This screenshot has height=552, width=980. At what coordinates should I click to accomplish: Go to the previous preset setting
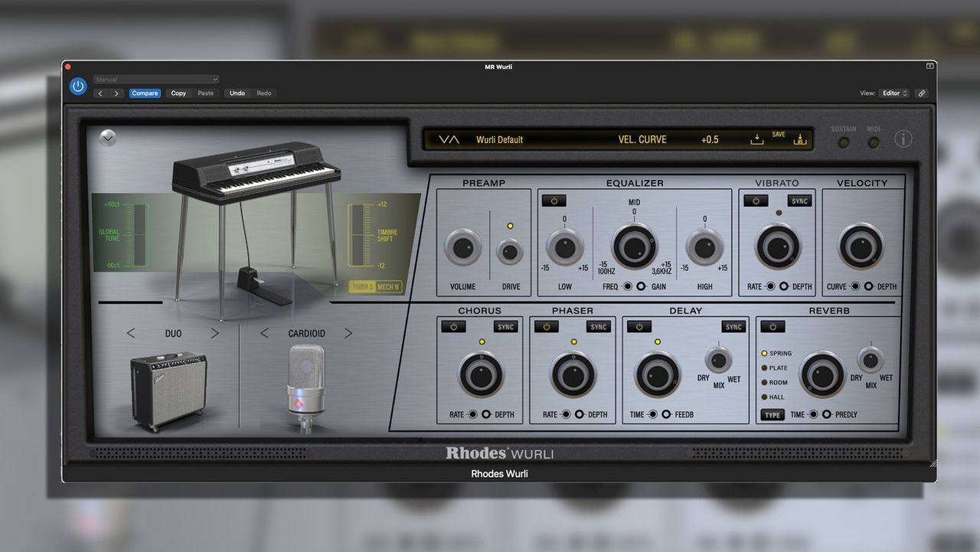pos(100,93)
